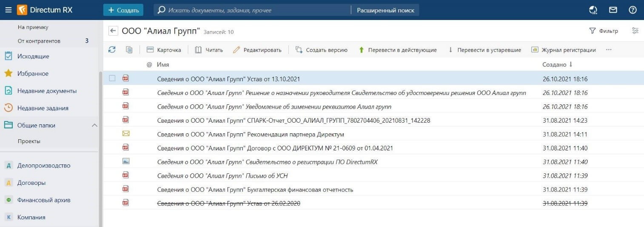Go back with the arrow next to ООО "Алиал Групп"
Viewport: 644px width, 227px height.
113,31
